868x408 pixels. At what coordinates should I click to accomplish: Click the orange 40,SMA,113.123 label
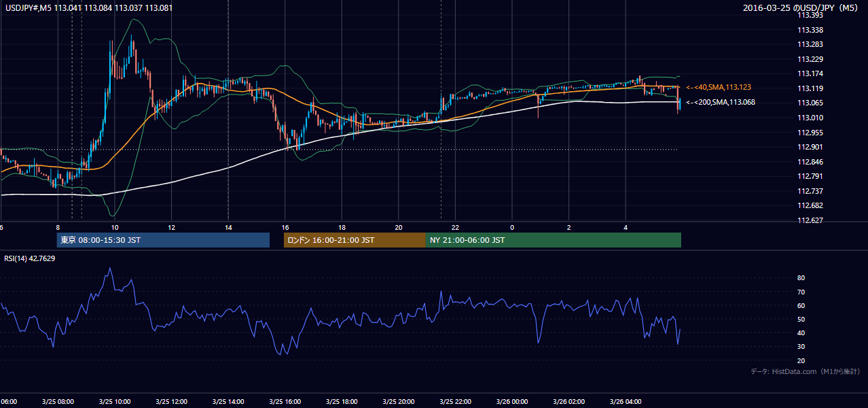pos(718,88)
